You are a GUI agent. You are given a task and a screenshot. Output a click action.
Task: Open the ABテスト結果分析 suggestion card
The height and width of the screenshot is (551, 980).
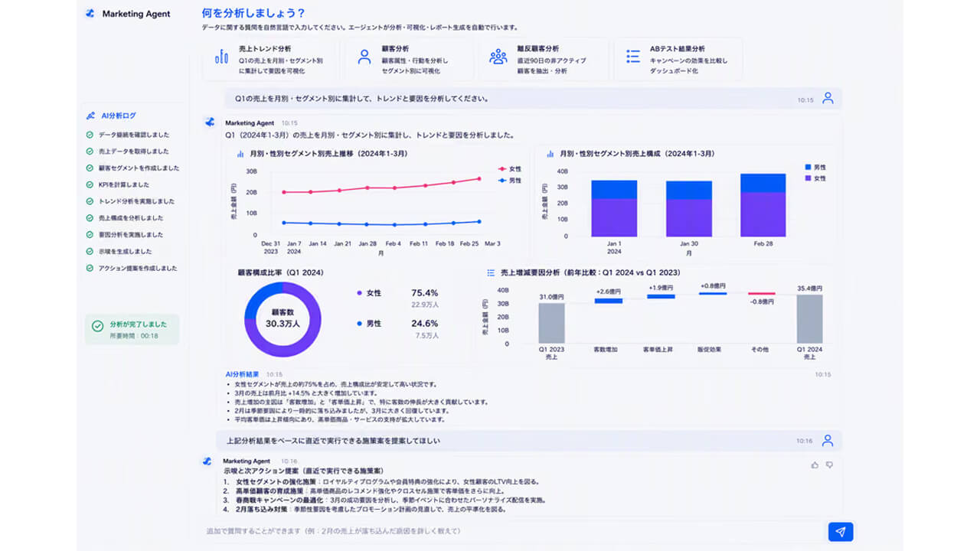click(678, 59)
